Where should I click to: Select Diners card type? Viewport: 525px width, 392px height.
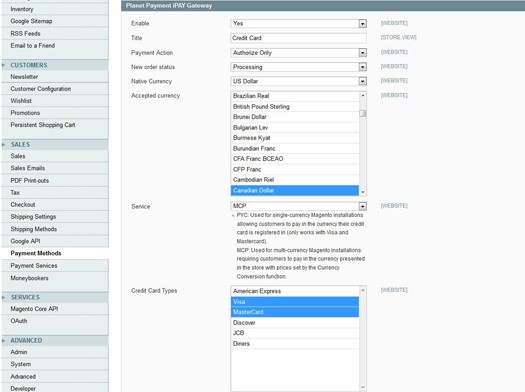click(x=295, y=343)
